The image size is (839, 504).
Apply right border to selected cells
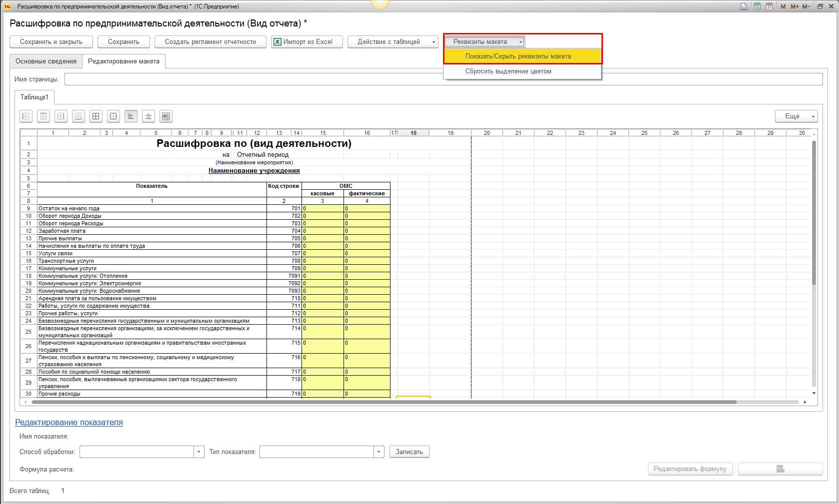click(61, 116)
